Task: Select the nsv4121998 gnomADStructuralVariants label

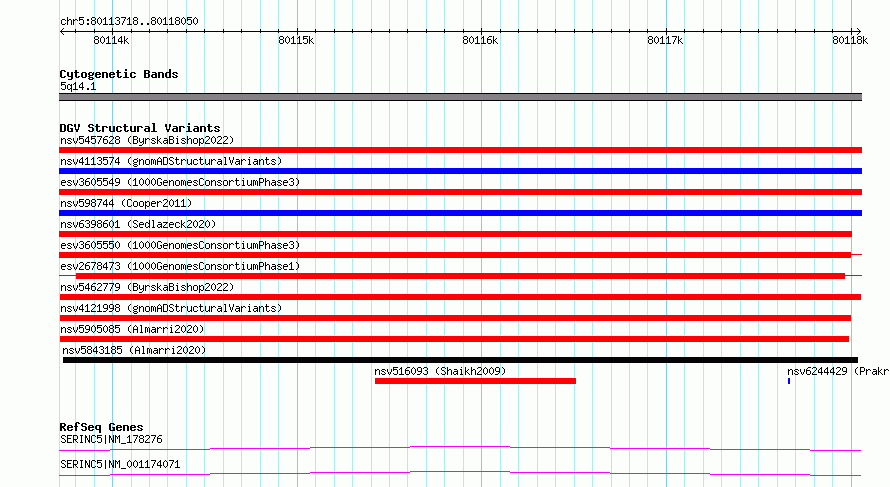Action: (171, 308)
